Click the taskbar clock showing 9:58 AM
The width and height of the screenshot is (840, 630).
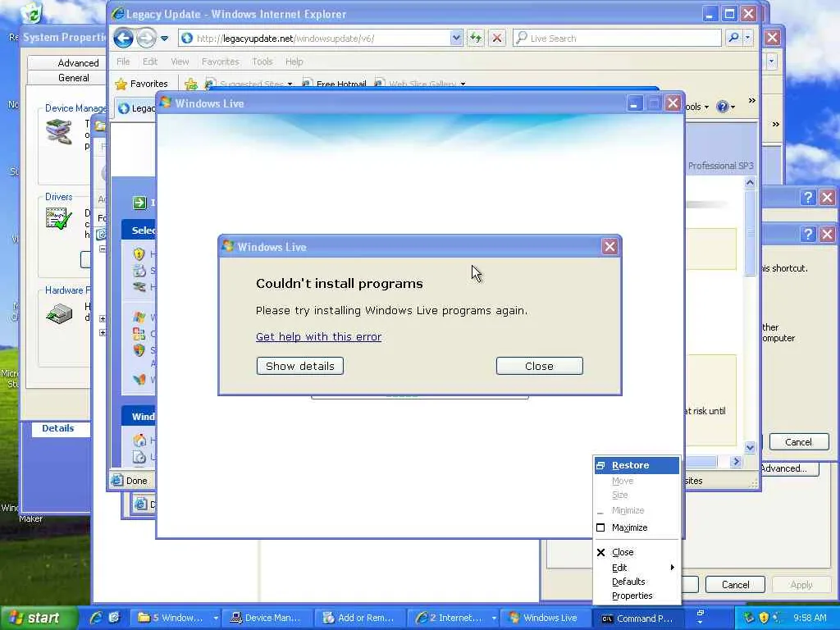pyautogui.click(x=810, y=618)
